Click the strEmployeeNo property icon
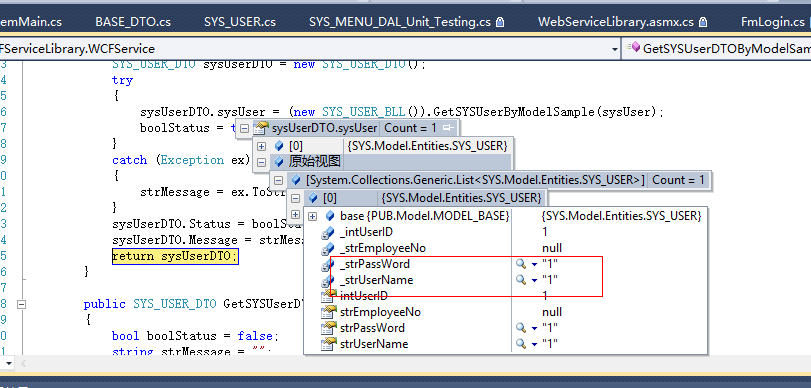The height and width of the screenshot is (388, 811). (x=328, y=312)
